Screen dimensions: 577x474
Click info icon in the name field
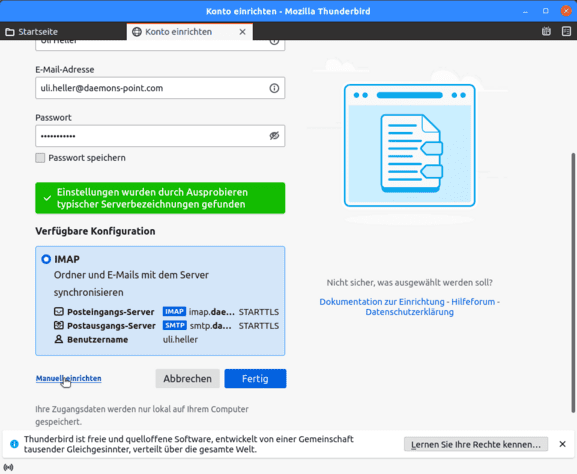click(274, 42)
